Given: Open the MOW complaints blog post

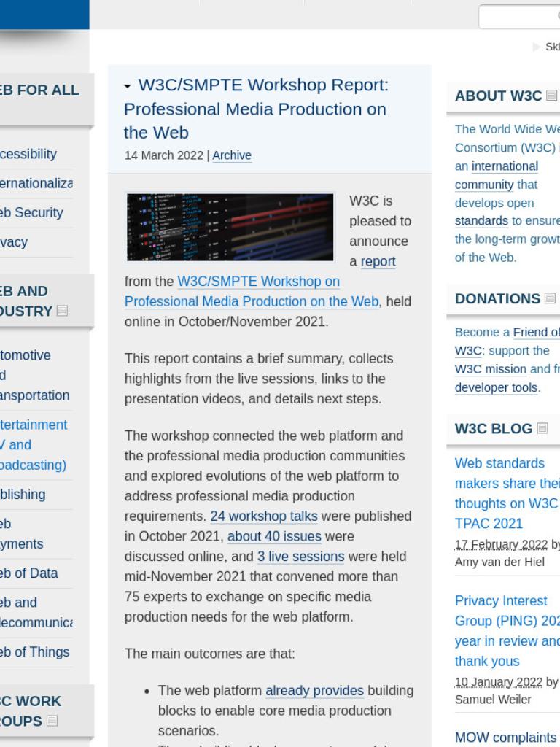Looking at the screenshot, I should pyautogui.click(x=506, y=738).
